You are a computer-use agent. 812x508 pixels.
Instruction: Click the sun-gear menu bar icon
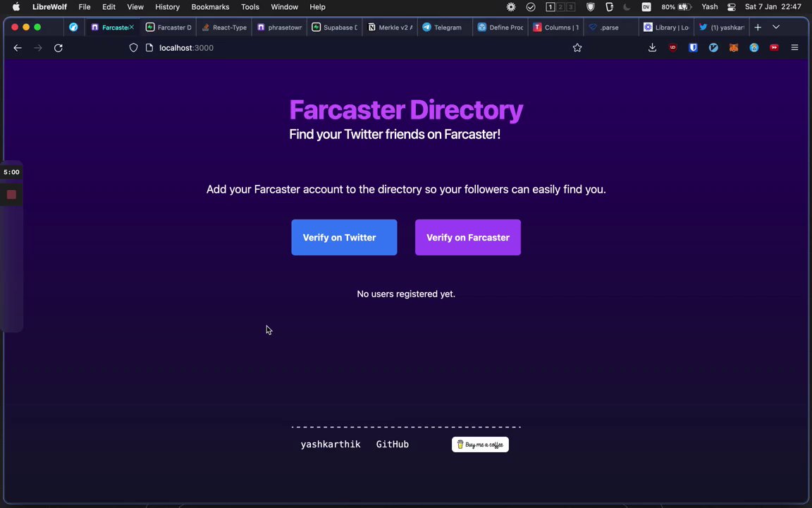point(511,7)
